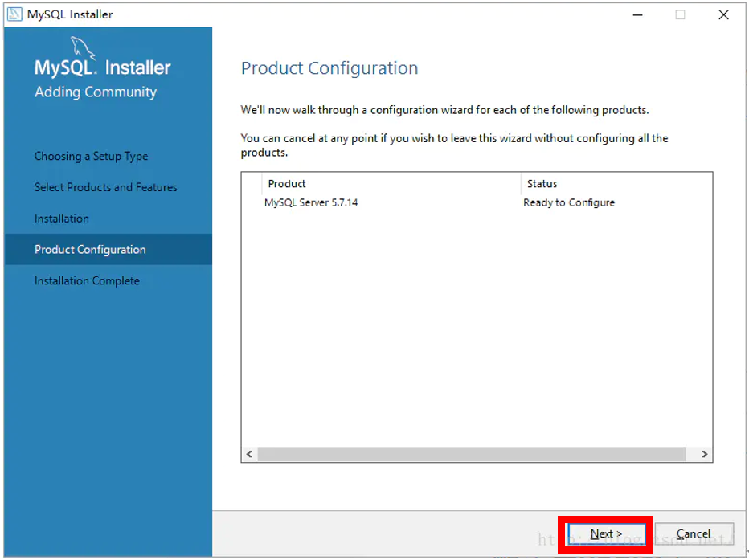Click the Status column header

click(542, 183)
